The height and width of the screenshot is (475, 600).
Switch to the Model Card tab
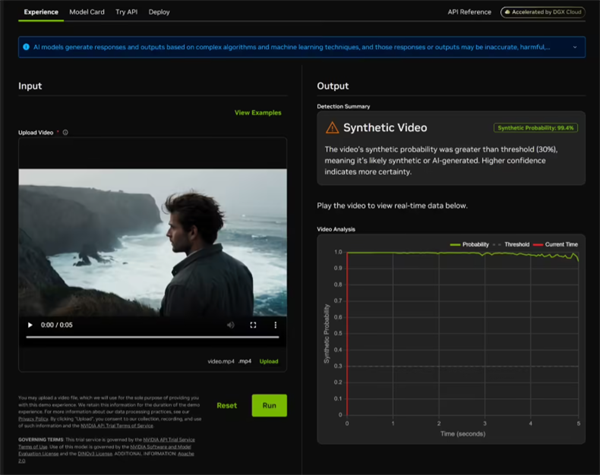pyautogui.click(x=87, y=12)
